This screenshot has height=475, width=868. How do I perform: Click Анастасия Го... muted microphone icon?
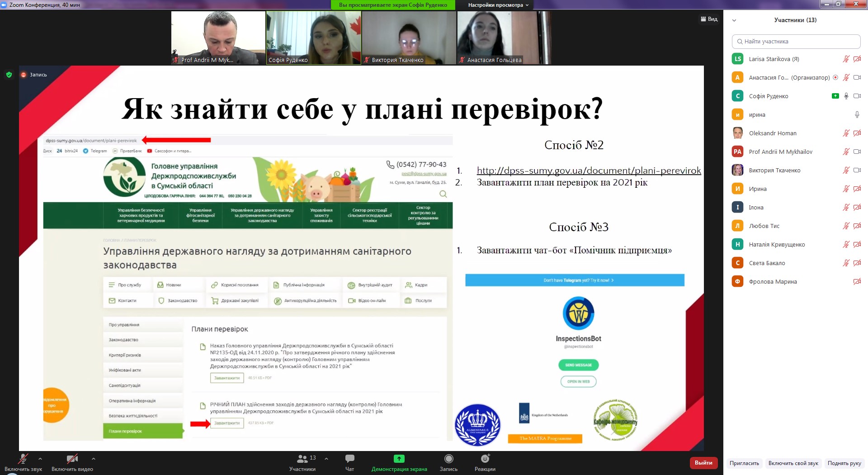point(846,78)
